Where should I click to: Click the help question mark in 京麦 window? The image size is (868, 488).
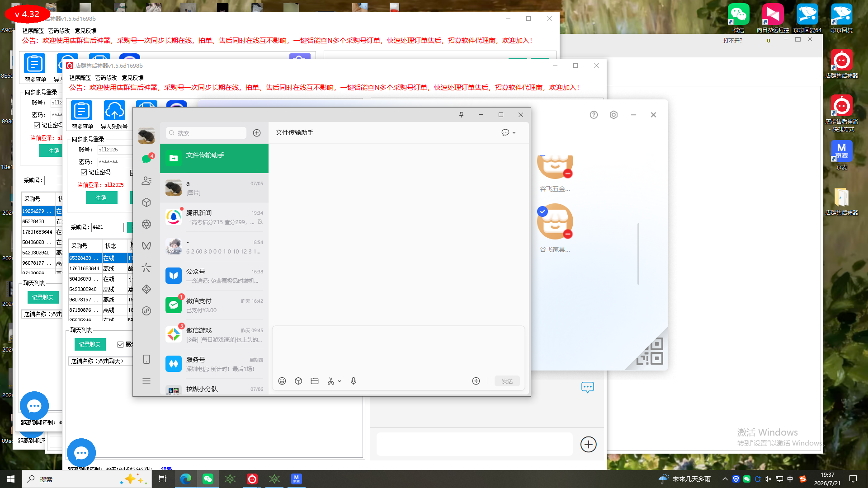(x=594, y=115)
